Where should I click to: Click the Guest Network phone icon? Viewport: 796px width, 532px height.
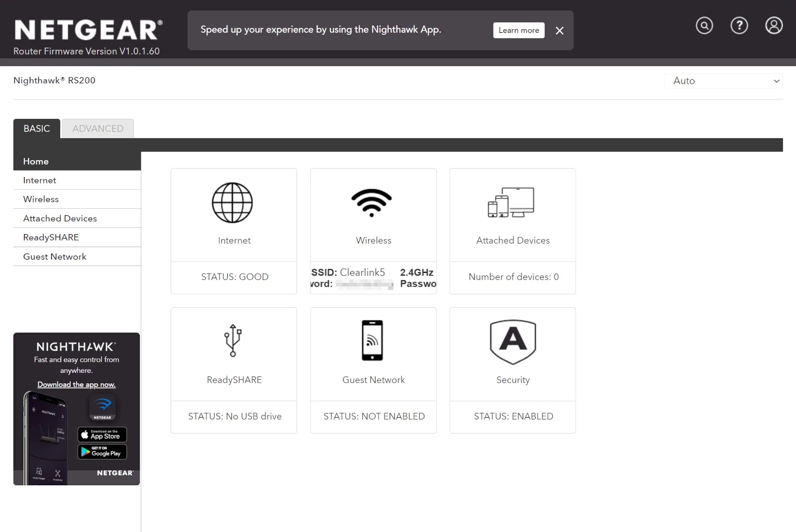[x=372, y=340]
